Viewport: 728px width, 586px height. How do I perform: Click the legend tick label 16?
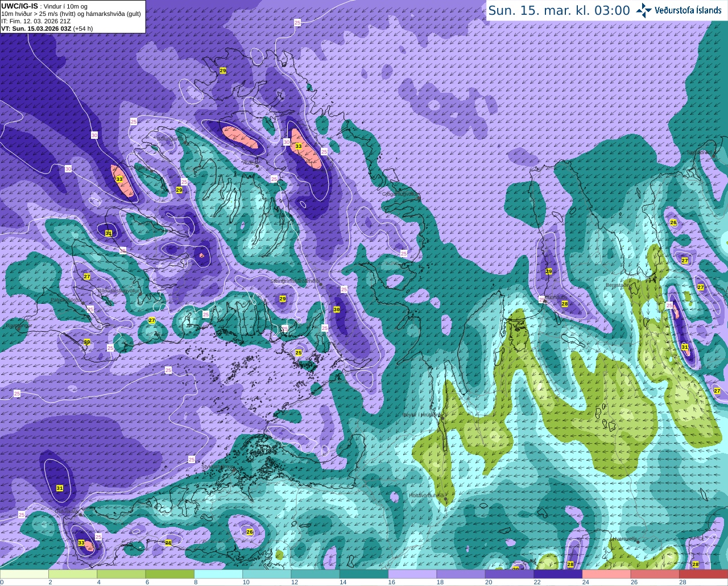click(x=391, y=582)
